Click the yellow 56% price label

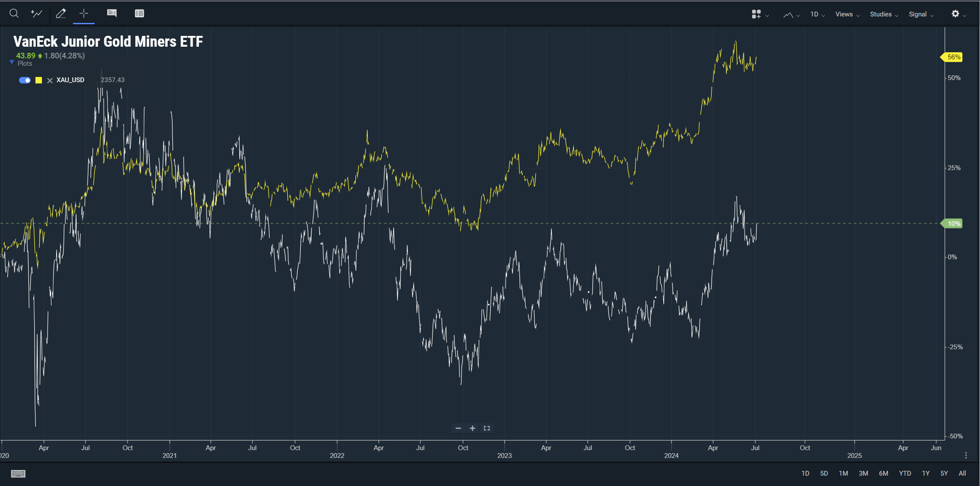click(x=951, y=57)
